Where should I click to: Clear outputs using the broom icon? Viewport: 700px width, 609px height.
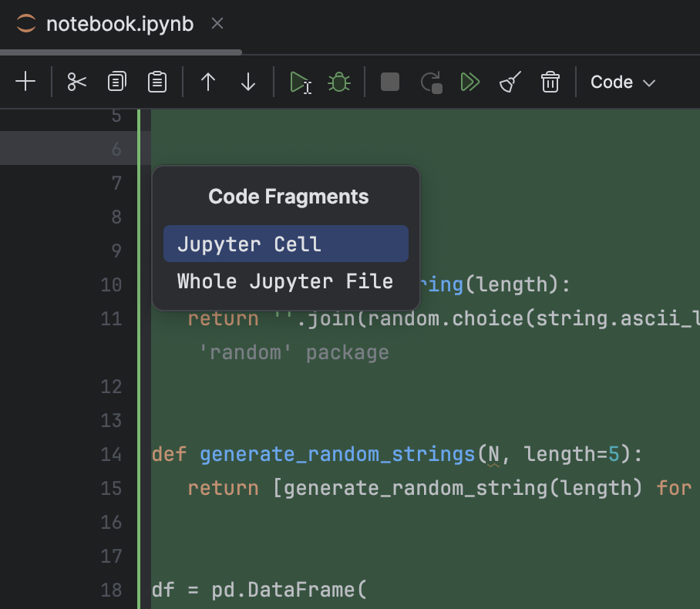(509, 82)
